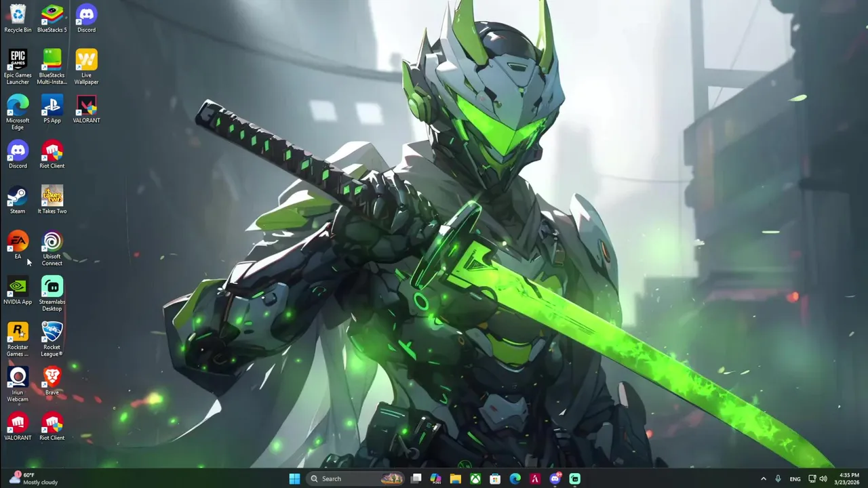868x488 pixels.
Task: Select the Microsoft Edge desktop shortcut
Action: (18, 113)
